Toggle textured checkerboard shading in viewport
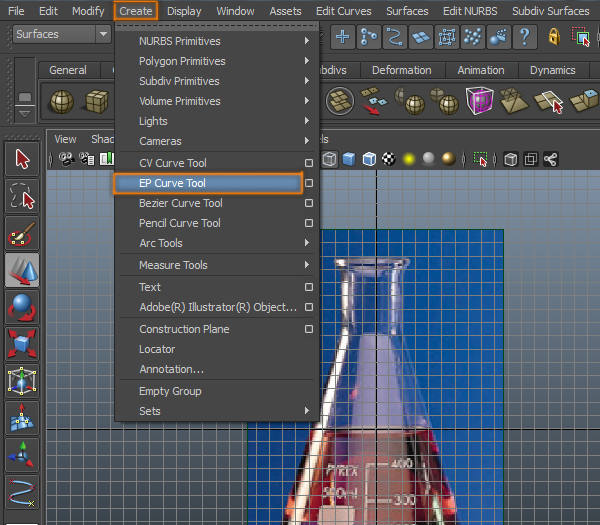 click(391, 159)
